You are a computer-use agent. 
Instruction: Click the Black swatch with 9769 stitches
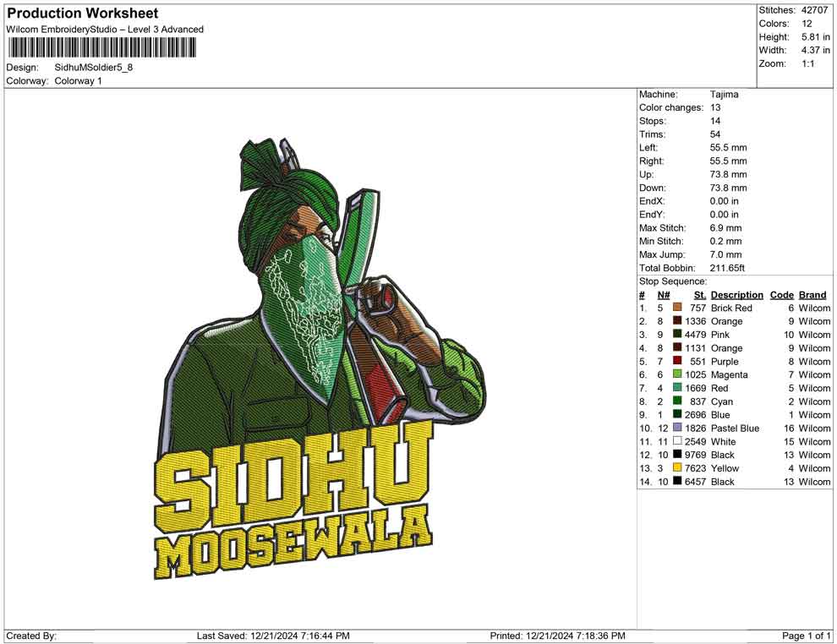677,454
